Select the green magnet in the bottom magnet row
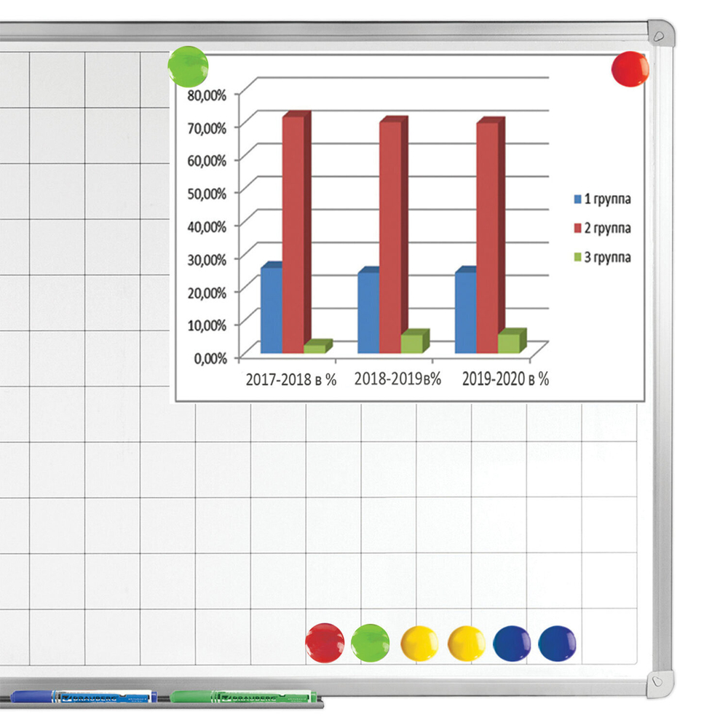 tap(370, 643)
